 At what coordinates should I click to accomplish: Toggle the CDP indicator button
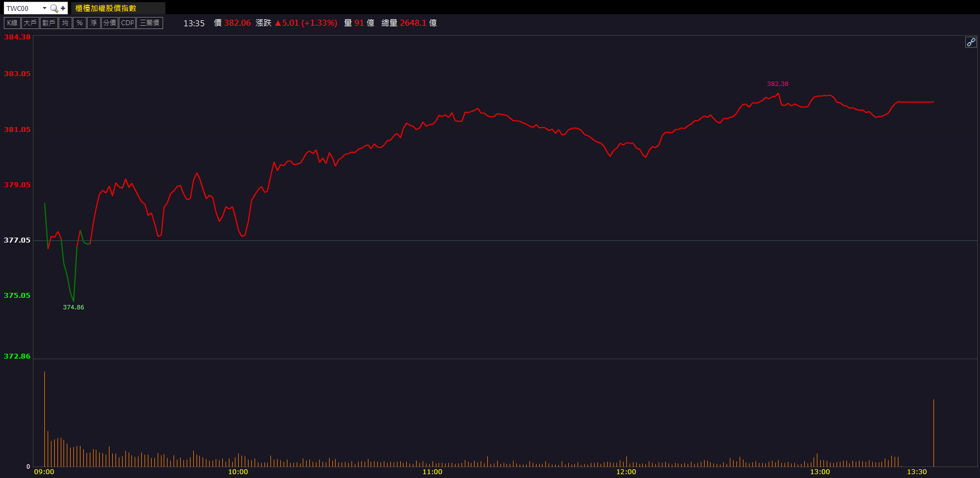tap(128, 23)
